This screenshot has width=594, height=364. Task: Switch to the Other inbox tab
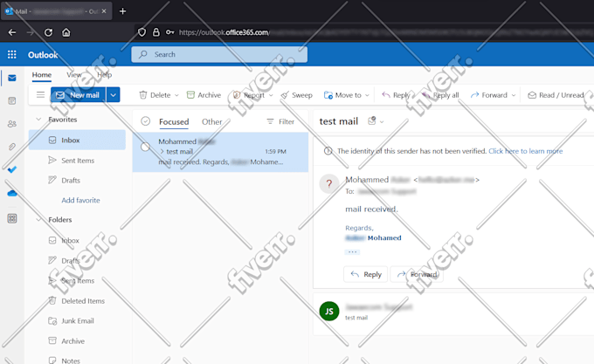click(211, 122)
